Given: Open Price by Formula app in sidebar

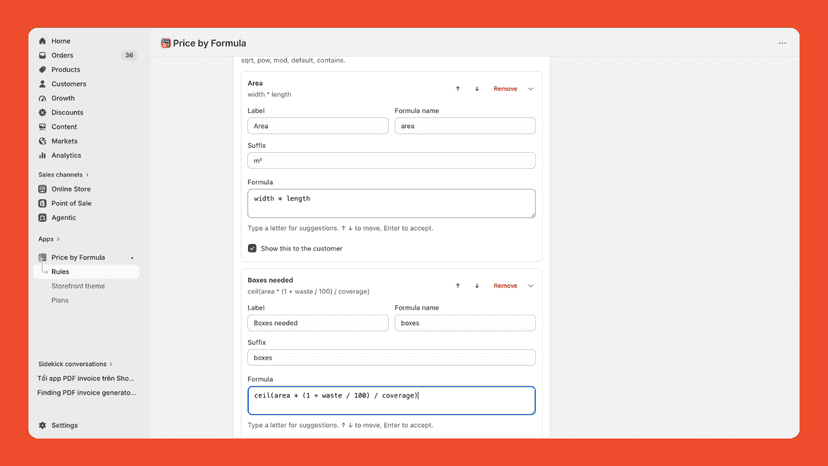Looking at the screenshot, I should (78, 257).
